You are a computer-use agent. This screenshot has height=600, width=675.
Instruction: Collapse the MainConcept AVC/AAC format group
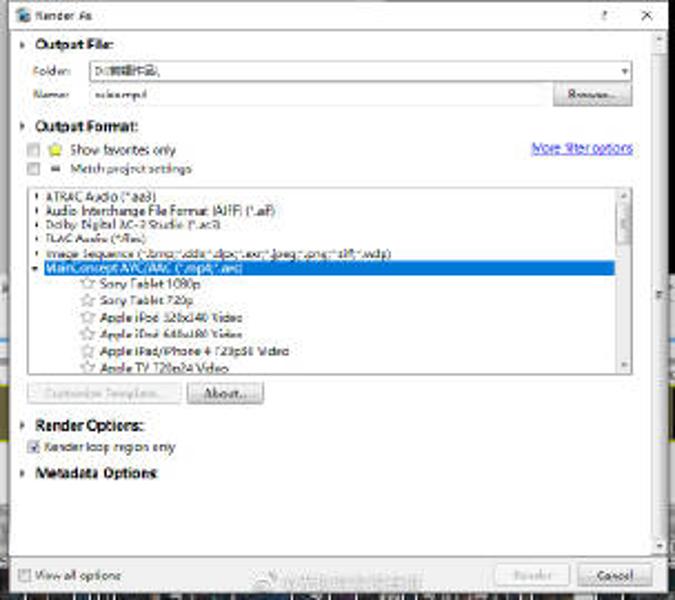click(x=36, y=268)
